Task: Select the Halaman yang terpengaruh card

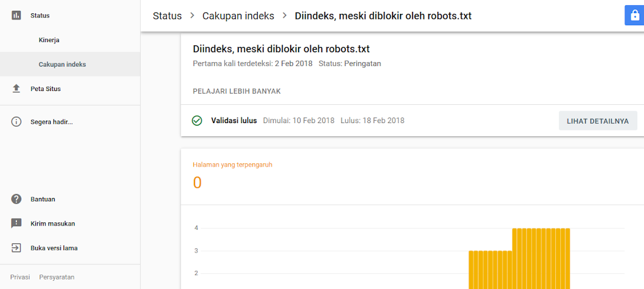Action: click(413, 177)
